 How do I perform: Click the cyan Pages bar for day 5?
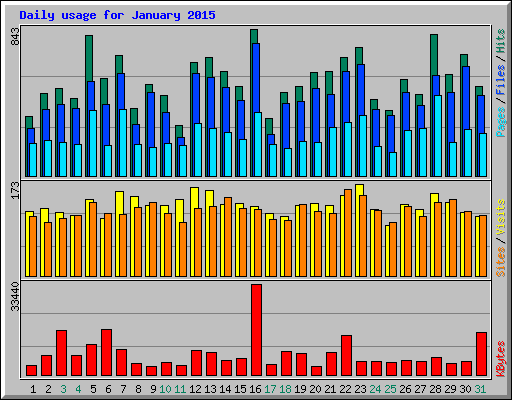point(93,143)
